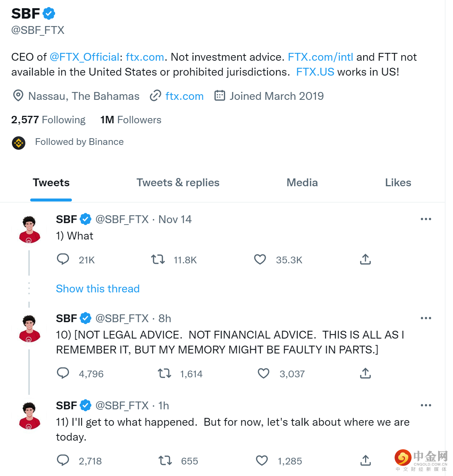The height and width of the screenshot is (476, 453).
Task: Click "Show this thread" link
Action: click(x=98, y=289)
